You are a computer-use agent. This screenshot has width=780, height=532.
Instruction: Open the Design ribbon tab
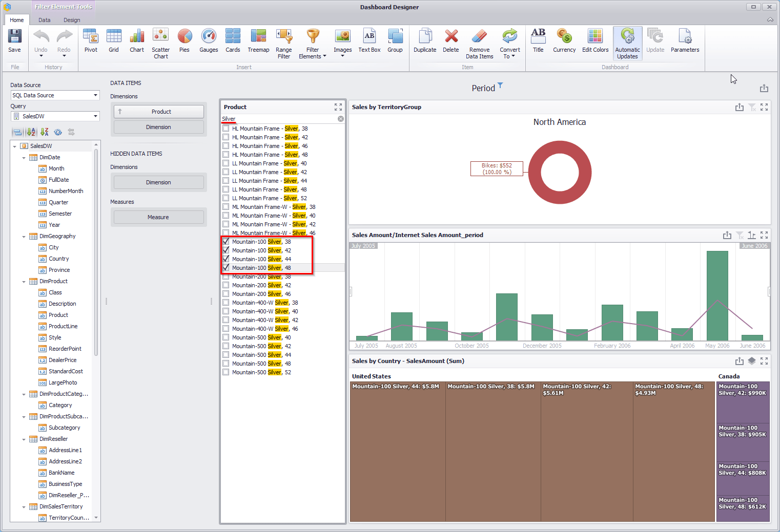pyautogui.click(x=72, y=20)
